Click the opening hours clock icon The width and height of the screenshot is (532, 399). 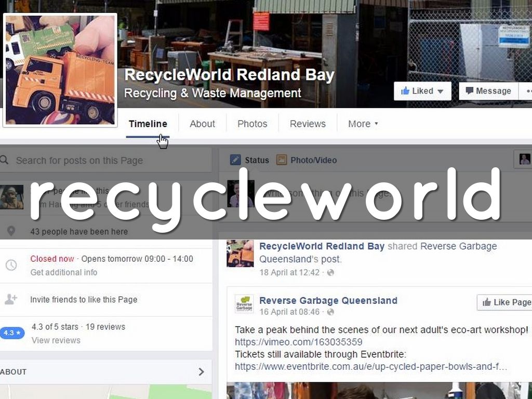pos(11,265)
